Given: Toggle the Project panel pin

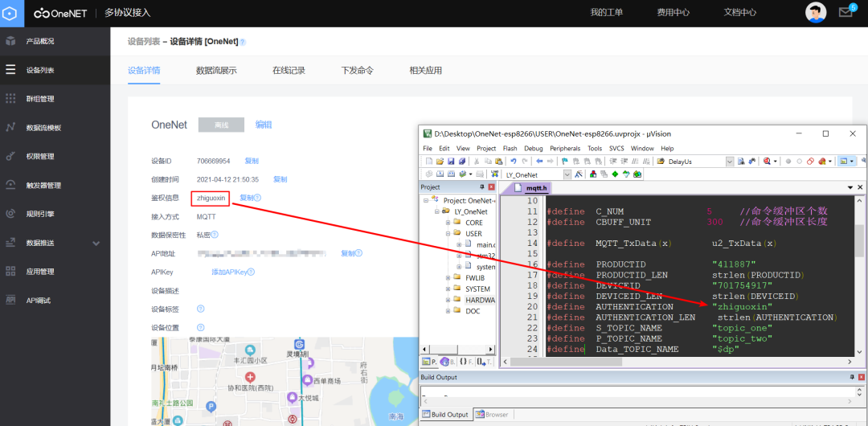Looking at the screenshot, I should (482, 187).
